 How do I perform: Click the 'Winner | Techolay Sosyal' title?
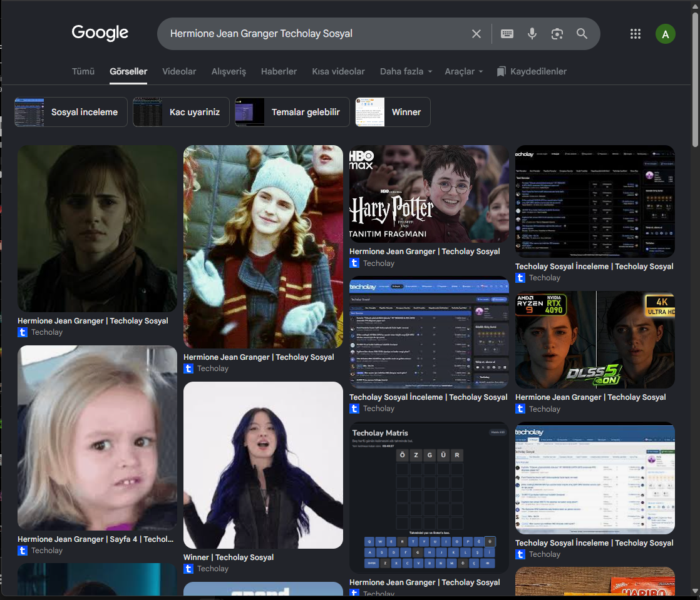click(x=229, y=557)
